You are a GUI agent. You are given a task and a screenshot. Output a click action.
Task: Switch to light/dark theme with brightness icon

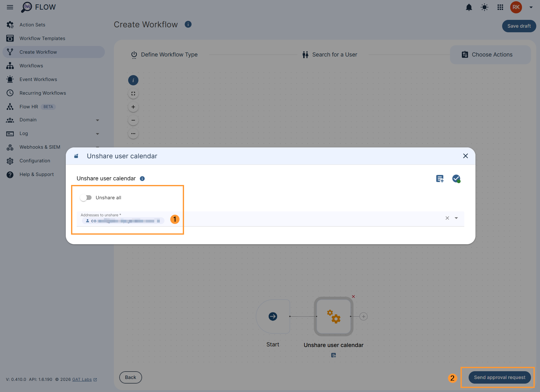pyautogui.click(x=484, y=7)
